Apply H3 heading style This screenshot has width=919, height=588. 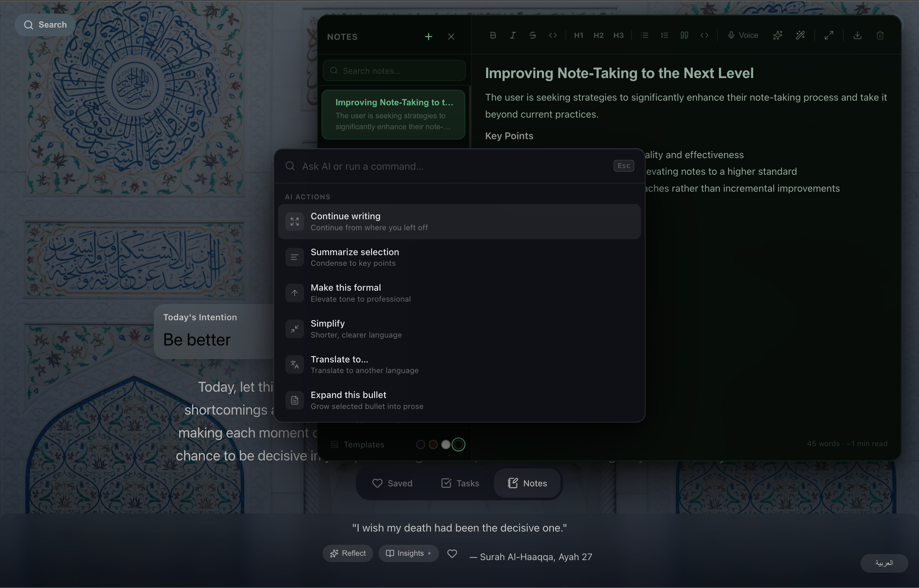pyautogui.click(x=618, y=36)
